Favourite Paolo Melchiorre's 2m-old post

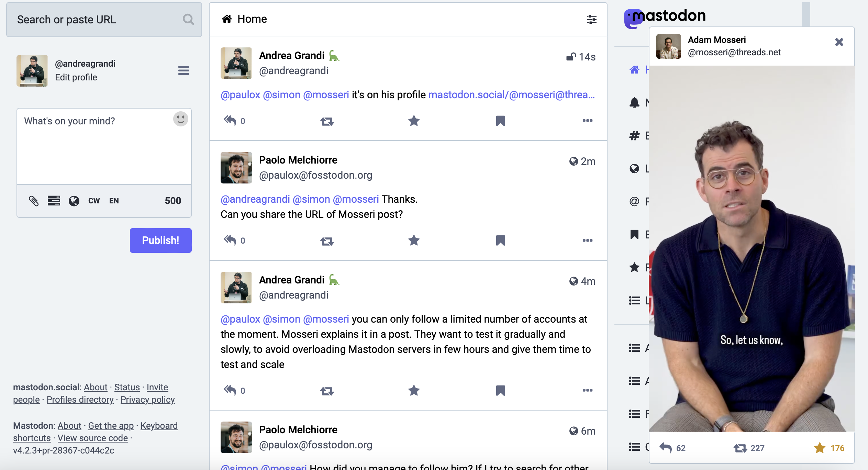pyautogui.click(x=414, y=240)
